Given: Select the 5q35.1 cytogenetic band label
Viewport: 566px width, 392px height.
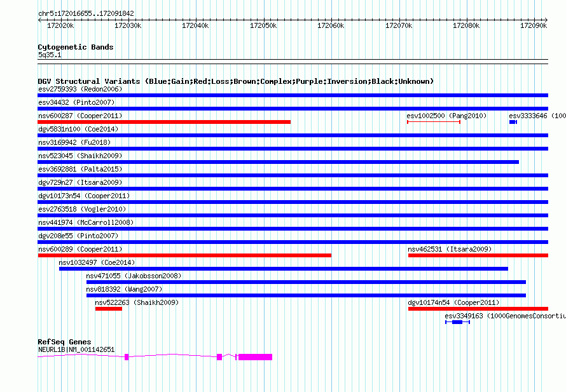Looking at the screenshot, I should point(50,55).
